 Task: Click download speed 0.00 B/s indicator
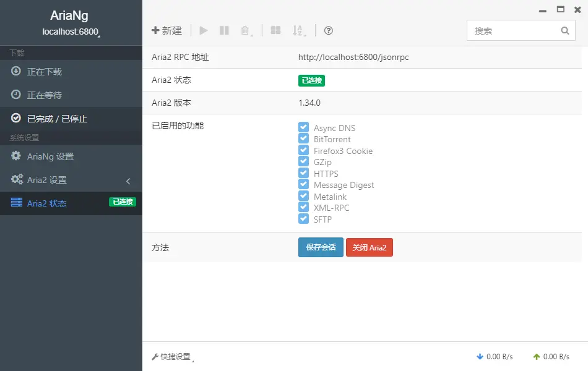[x=495, y=357]
